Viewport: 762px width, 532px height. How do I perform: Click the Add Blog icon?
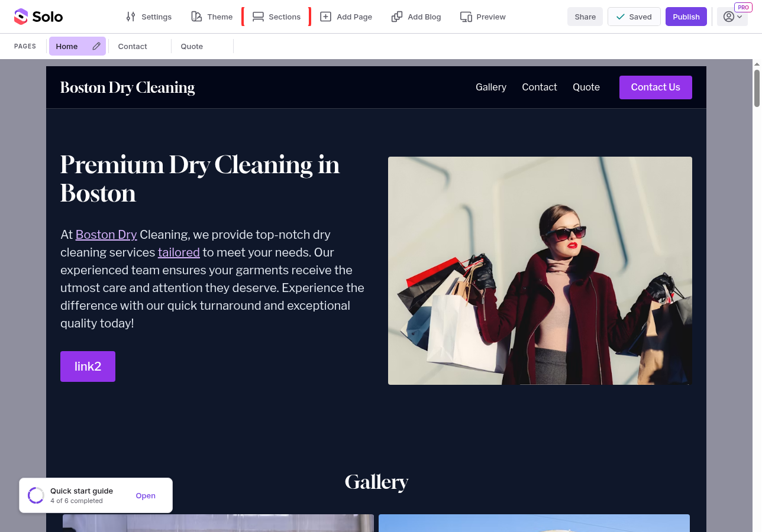click(397, 17)
